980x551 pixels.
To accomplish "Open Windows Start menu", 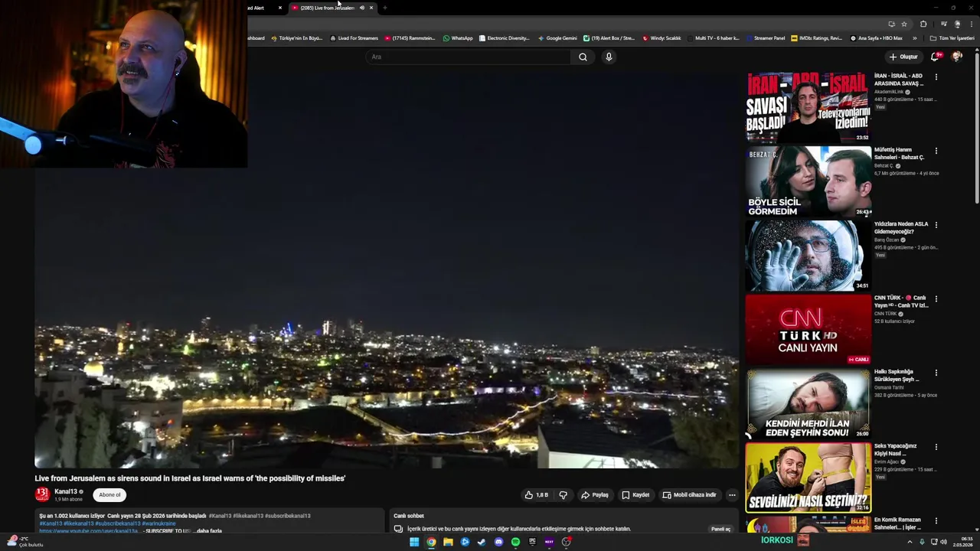I will click(414, 542).
